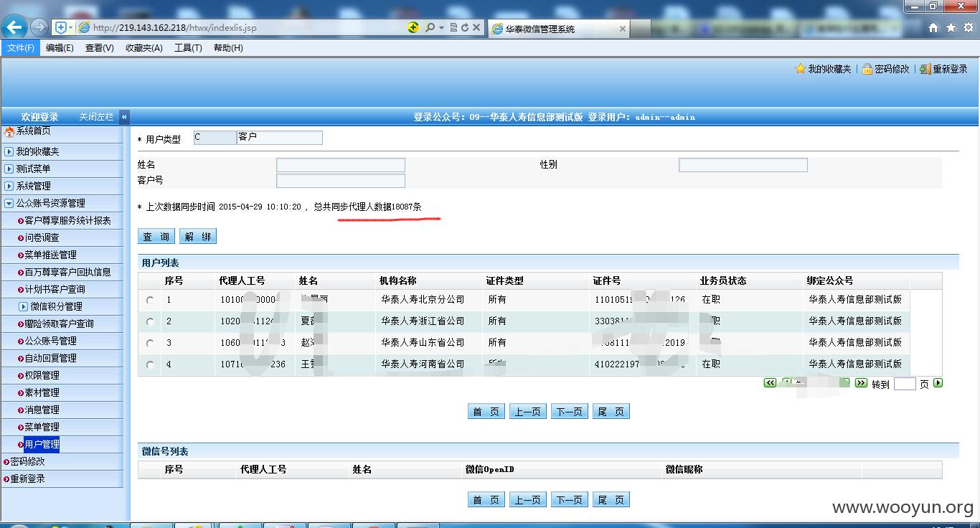Click the star icon beside header 我的收藏夹
The image size is (980, 528).
click(800, 69)
